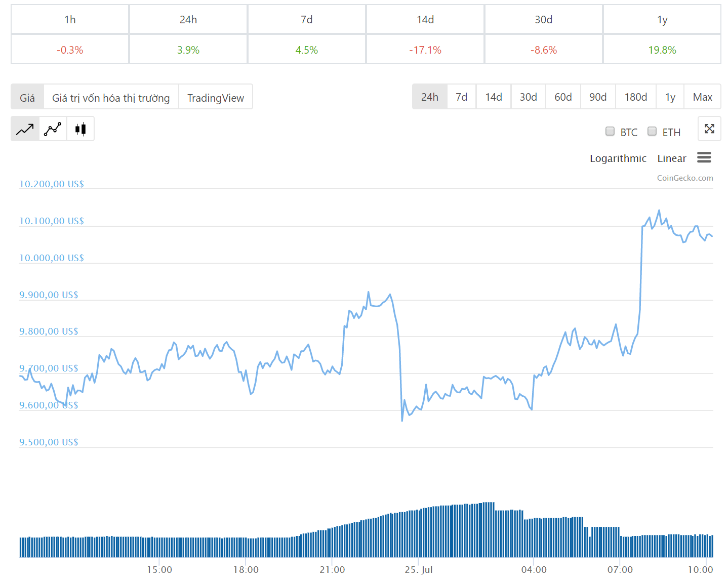728x582 pixels.
Task: Switch chart to Logarithmic scale
Action: (618, 158)
